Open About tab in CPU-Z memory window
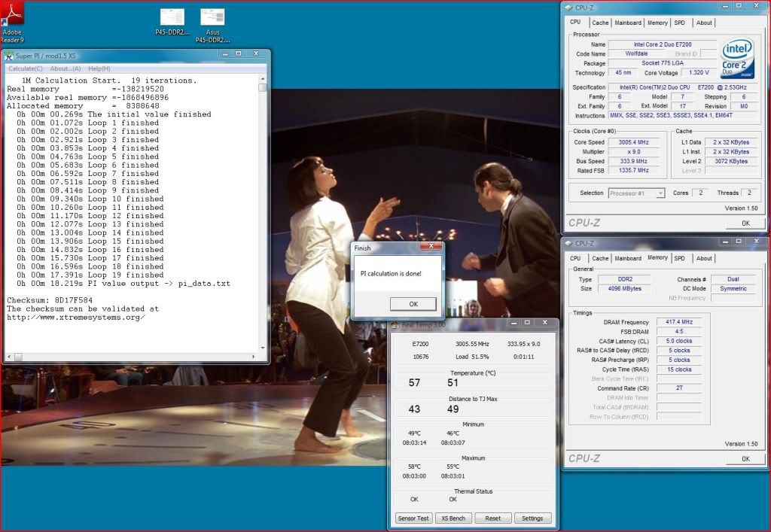The image size is (771, 532). [x=704, y=258]
